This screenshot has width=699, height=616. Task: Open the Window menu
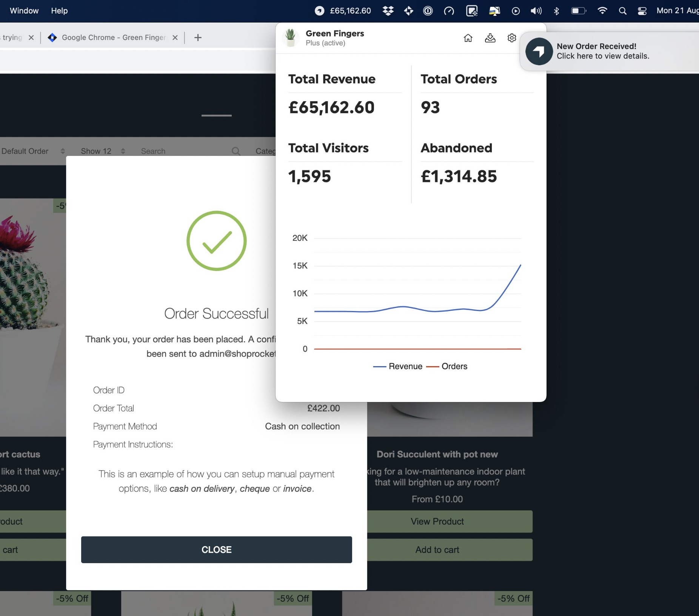pyautogui.click(x=24, y=11)
